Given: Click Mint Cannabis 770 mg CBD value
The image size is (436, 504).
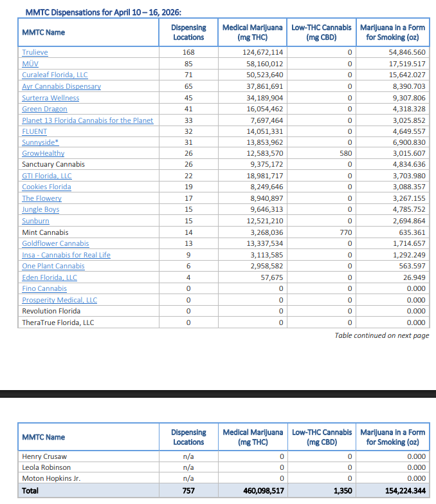Looking at the screenshot, I should tap(346, 232).
